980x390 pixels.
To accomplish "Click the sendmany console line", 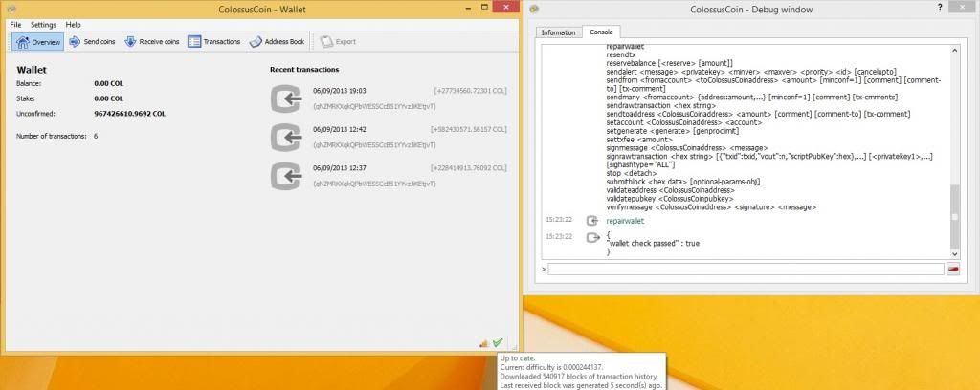I will pyautogui.click(x=752, y=97).
